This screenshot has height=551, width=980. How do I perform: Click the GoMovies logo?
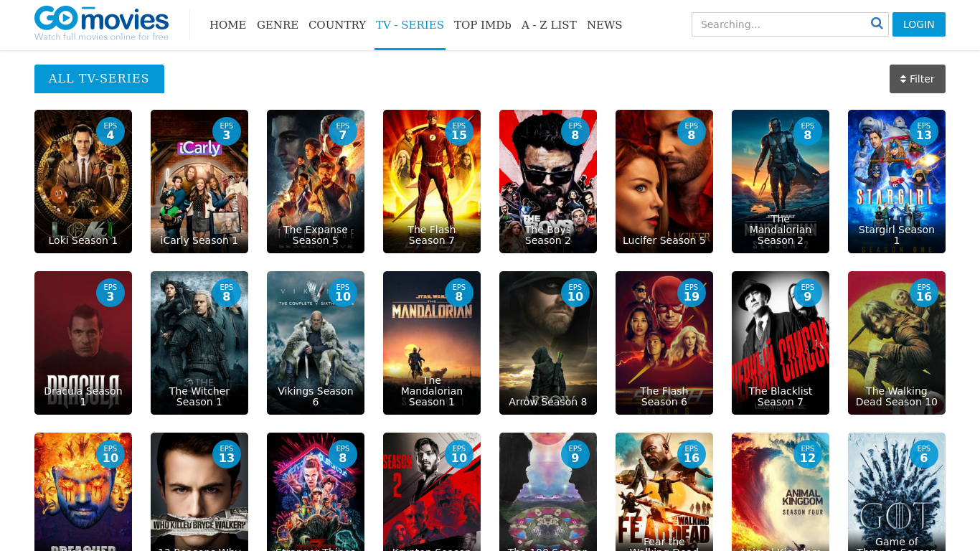click(101, 24)
